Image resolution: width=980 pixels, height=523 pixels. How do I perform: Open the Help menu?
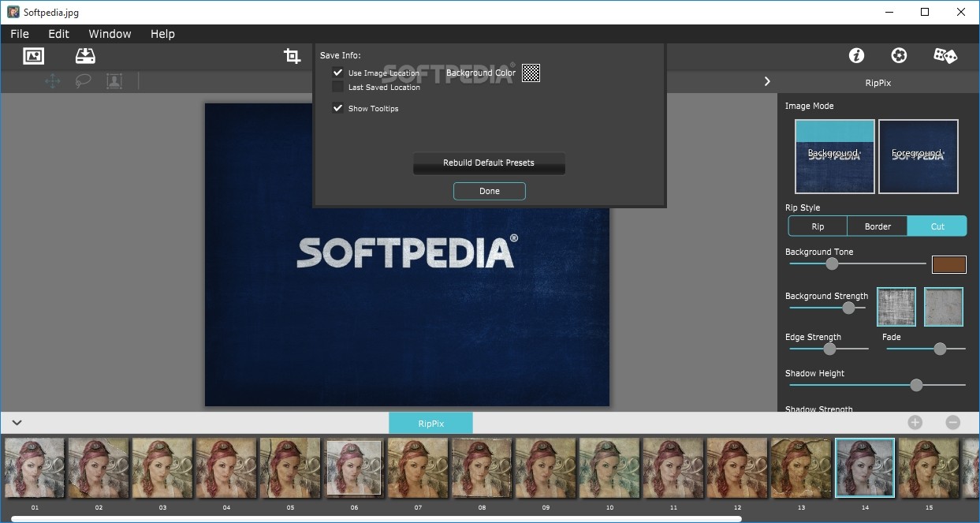pyautogui.click(x=162, y=34)
